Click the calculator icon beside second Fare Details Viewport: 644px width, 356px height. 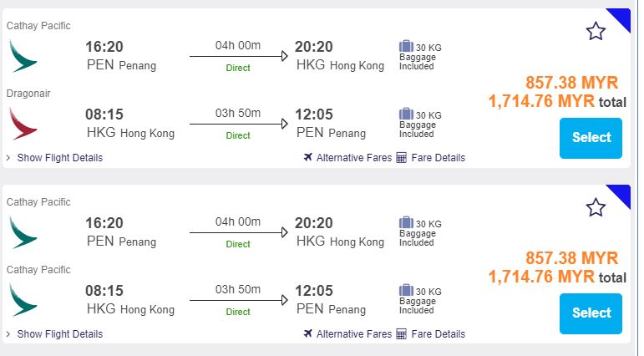coord(401,334)
